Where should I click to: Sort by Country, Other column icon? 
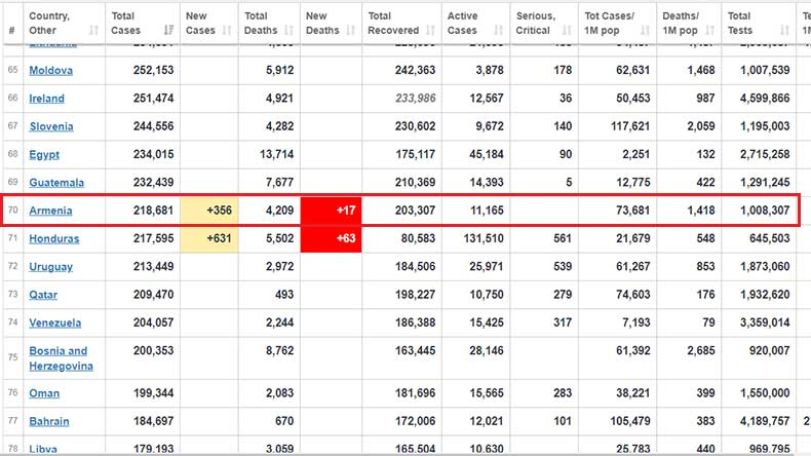click(94, 31)
